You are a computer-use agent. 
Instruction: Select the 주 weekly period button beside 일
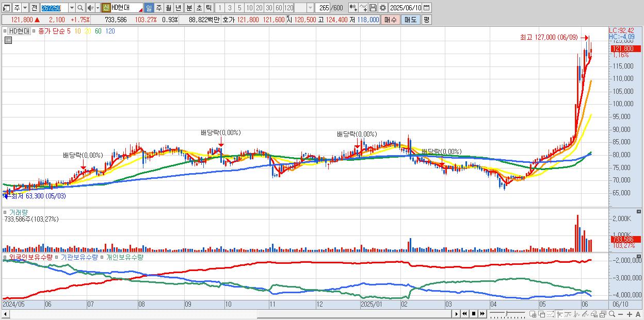click(159, 8)
